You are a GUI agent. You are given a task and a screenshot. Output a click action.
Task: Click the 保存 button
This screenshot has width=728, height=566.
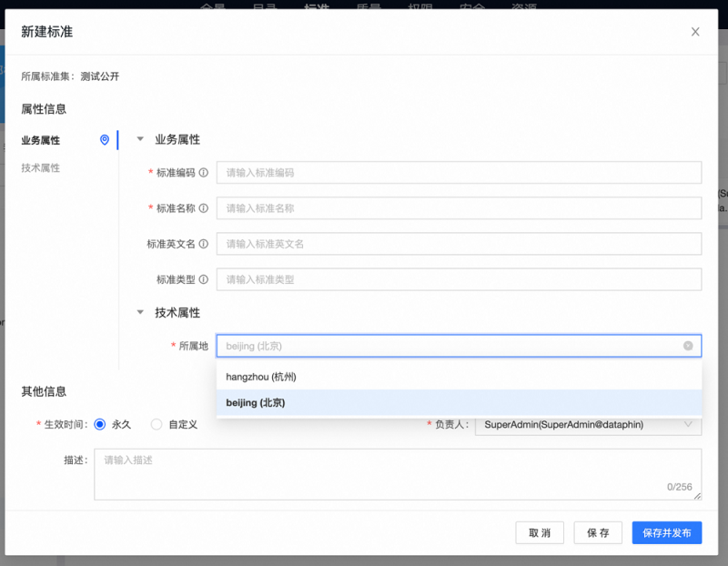point(598,532)
